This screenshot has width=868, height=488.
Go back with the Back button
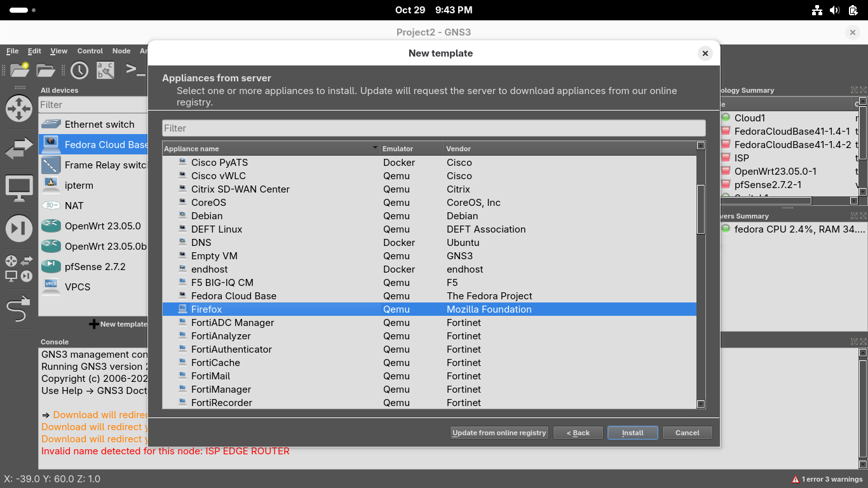click(x=578, y=433)
